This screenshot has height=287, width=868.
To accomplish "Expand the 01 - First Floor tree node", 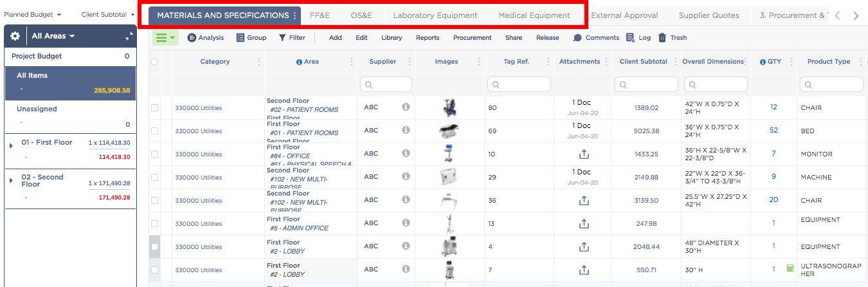I will coord(11,145).
